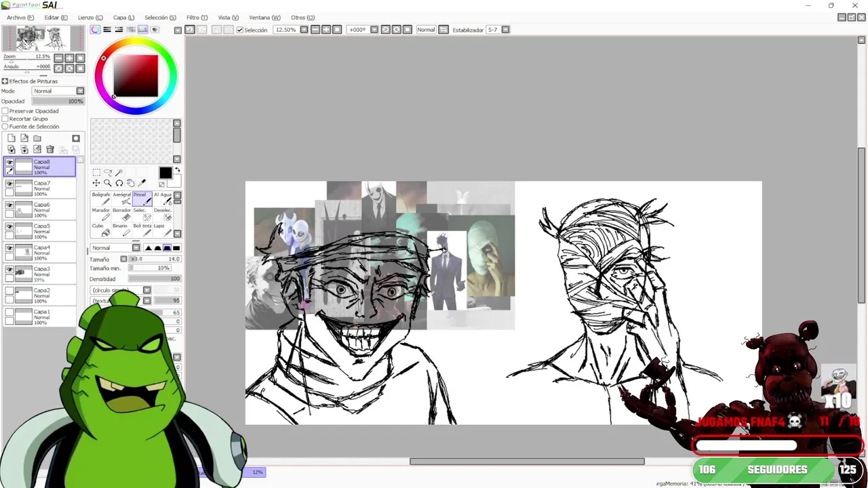Select the Borrador eraser tool
Screen dimensions: 868x488
pos(121,214)
